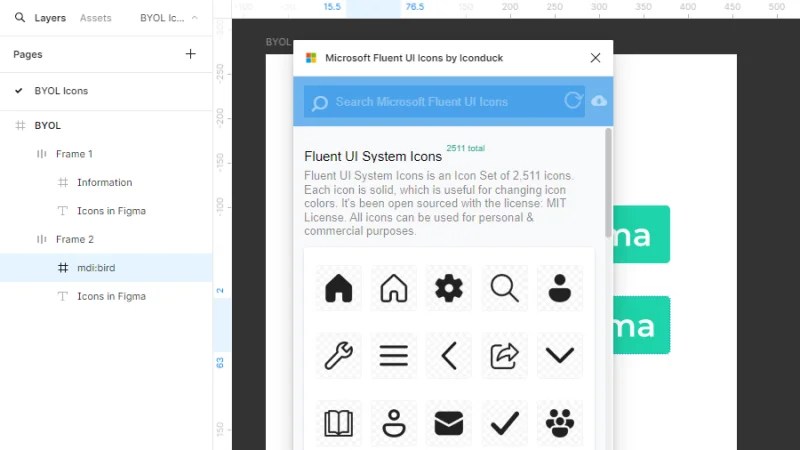Viewport: 800px width, 450px height.
Task: Close the Fluent UI Icons plugin
Action: (x=595, y=58)
